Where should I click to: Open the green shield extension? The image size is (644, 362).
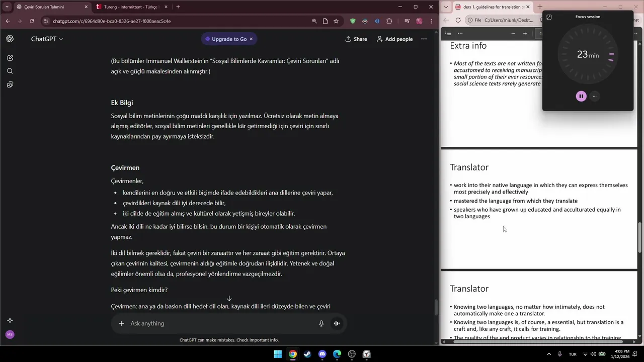[x=353, y=21]
